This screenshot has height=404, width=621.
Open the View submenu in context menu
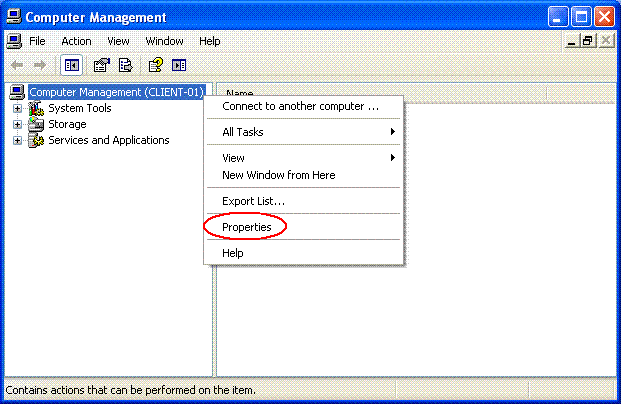303,158
